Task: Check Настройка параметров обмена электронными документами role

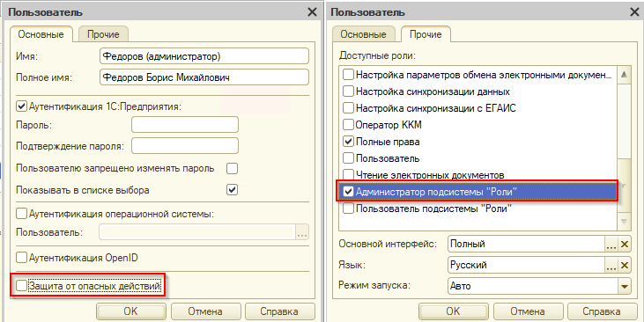Action: (x=348, y=75)
